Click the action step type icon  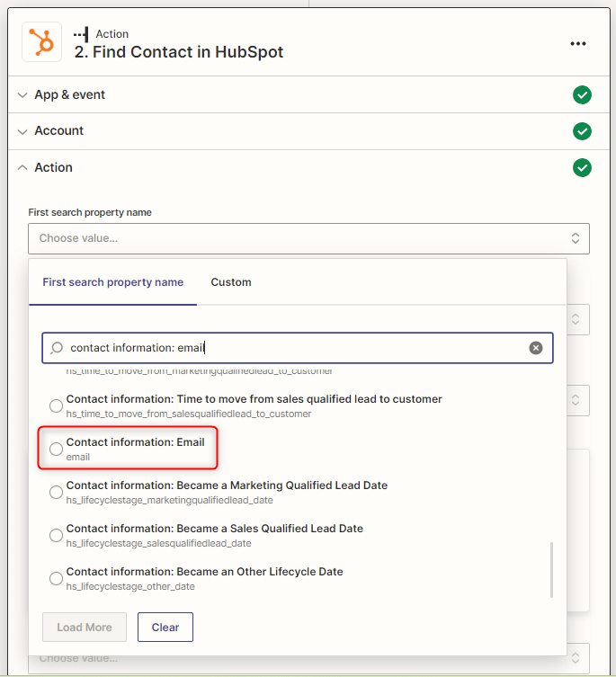81,34
